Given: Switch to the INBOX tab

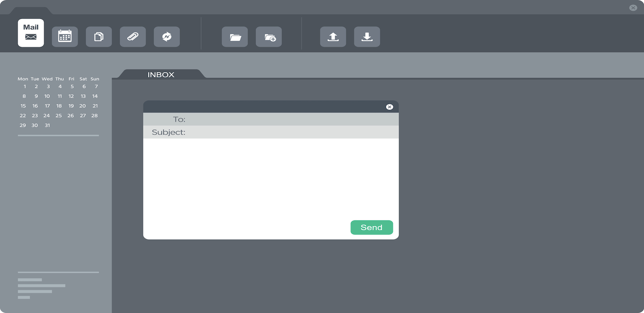Looking at the screenshot, I should pos(161,75).
